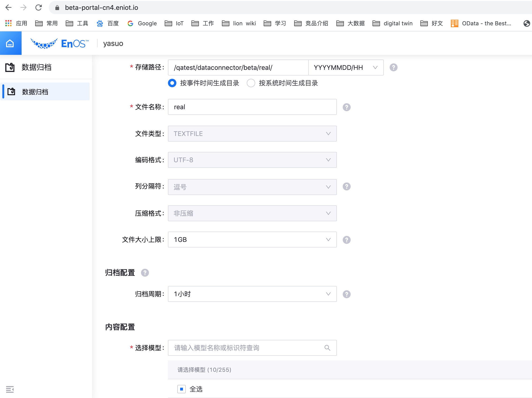Screen dimensions: 532x398
Task: Select 按事件时间生成目录 radio option
Action: pos(172,83)
